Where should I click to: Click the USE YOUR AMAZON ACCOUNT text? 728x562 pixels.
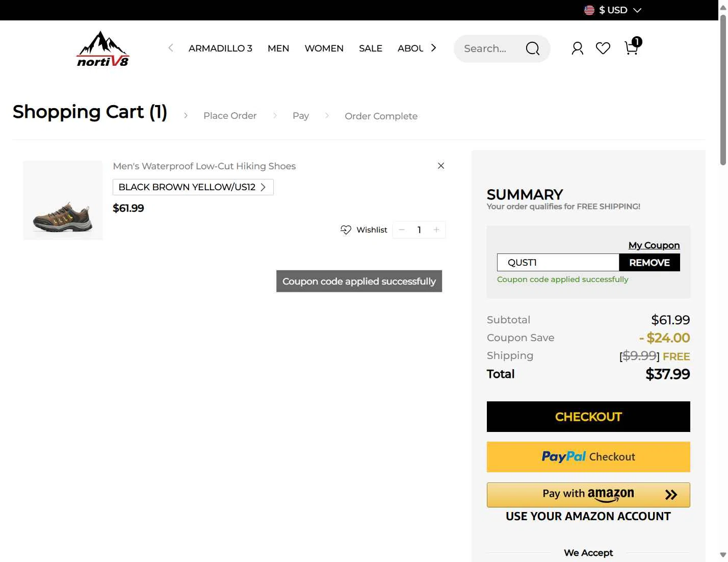pyautogui.click(x=588, y=516)
